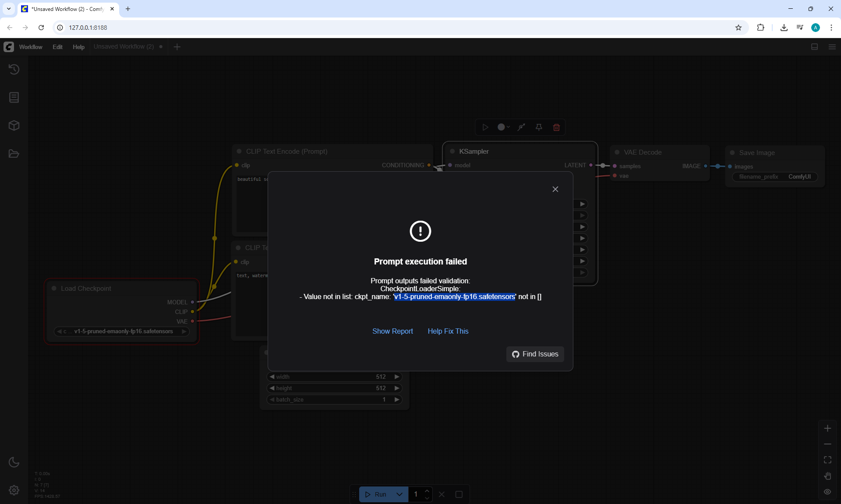Click the fit view icon
This screenshot has width=841, height=504.
point(827,460)
